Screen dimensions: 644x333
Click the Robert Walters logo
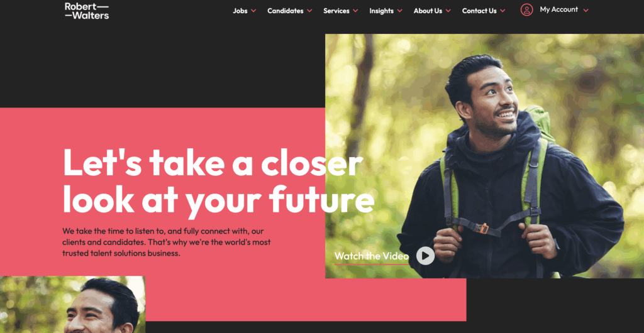coord(87,11)
